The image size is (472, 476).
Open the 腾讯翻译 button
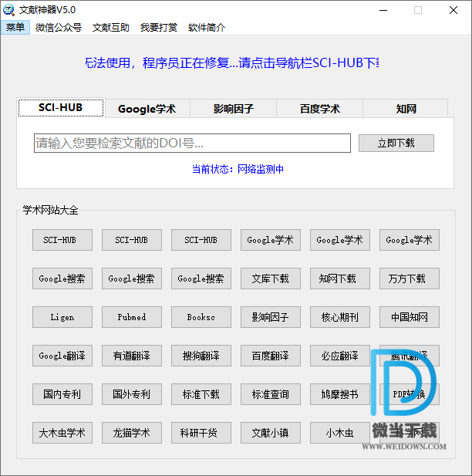(x=410, y=356)
